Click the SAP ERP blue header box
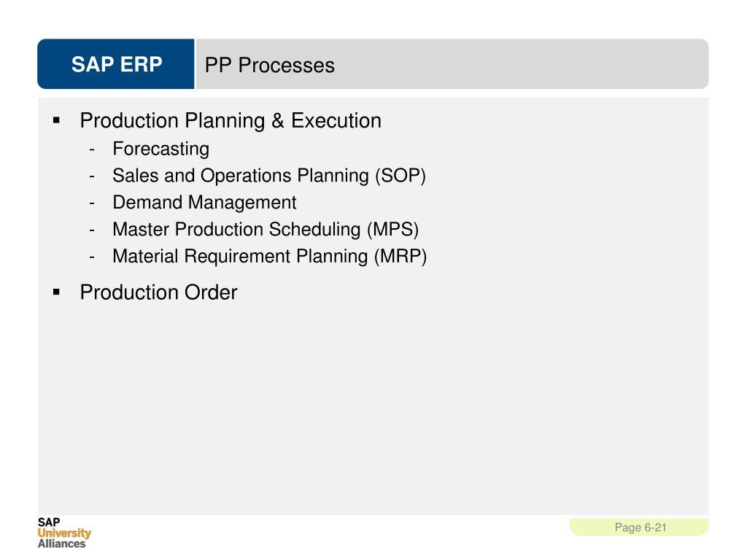This screenshot has height=560, width=747. point(116,64)
